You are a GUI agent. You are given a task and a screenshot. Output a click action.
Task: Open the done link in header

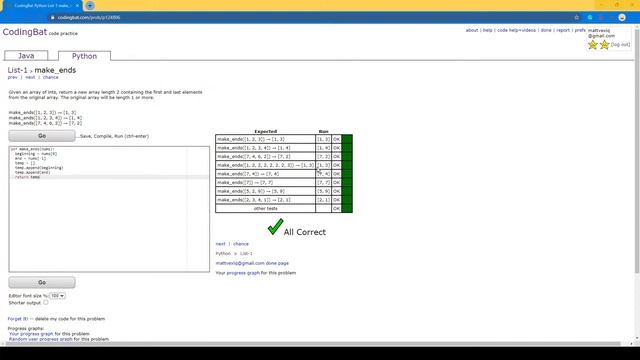coord(546,30)
